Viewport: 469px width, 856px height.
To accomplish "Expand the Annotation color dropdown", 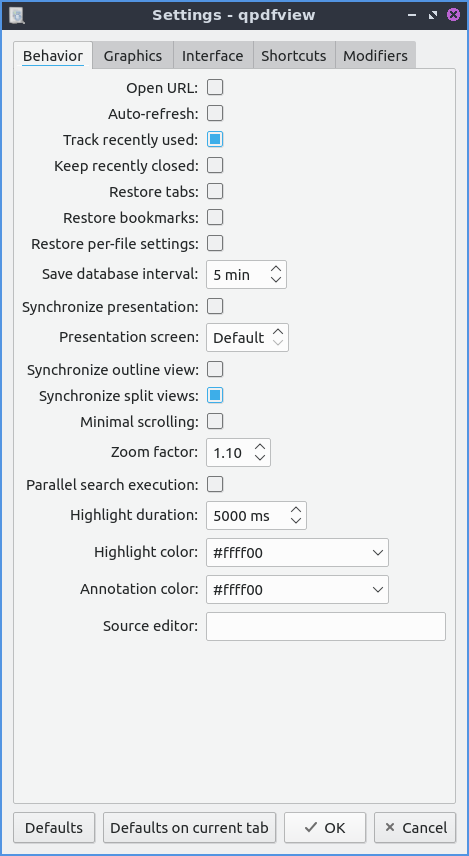I will coord(297,590).
